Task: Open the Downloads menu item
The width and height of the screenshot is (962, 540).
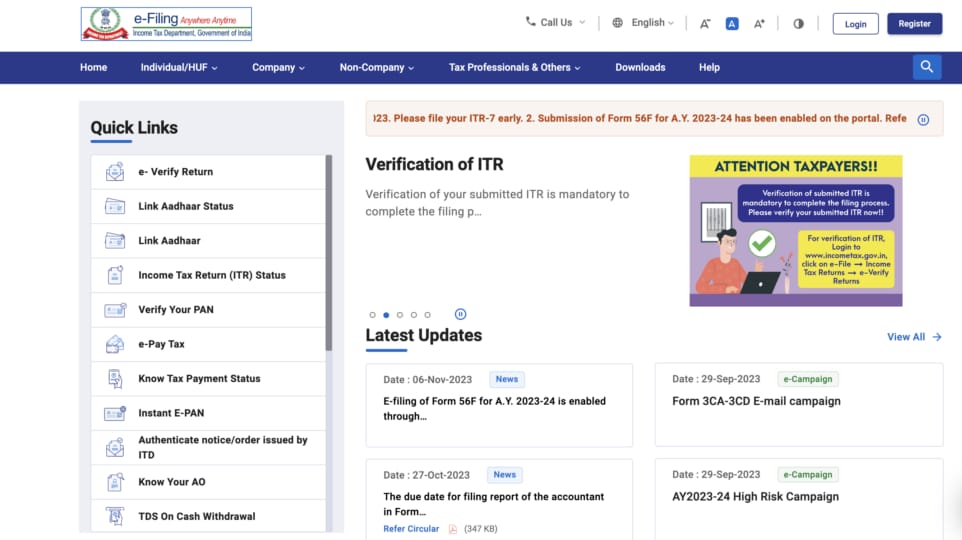Action: [x=640, y=68]
